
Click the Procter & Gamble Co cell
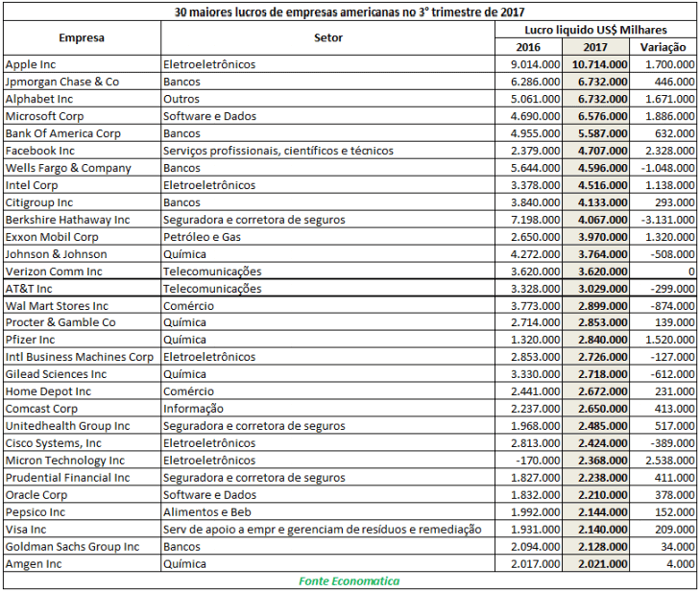pos(82,322)
